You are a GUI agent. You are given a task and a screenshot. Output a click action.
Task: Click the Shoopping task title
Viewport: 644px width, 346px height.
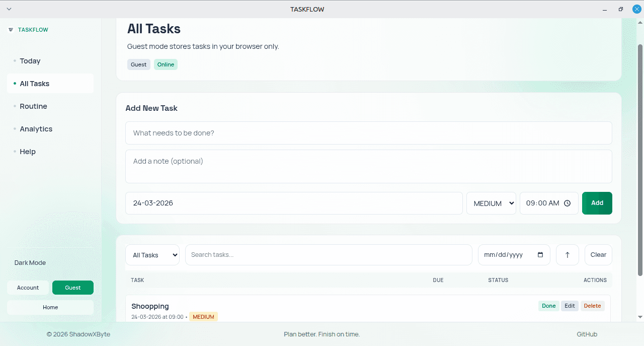[150, 306]
